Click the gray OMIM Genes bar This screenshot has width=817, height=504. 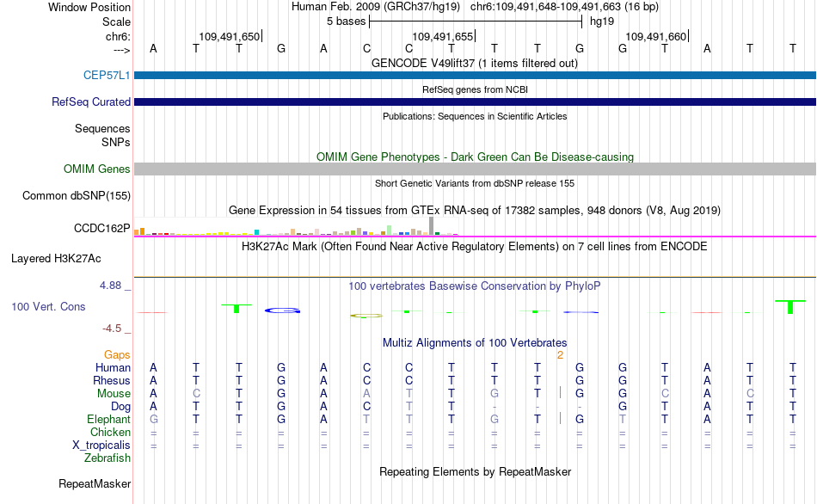(475, 169)
